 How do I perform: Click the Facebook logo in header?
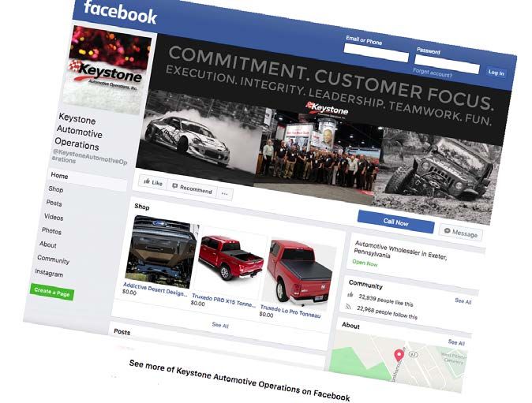[x=121, y=12]
